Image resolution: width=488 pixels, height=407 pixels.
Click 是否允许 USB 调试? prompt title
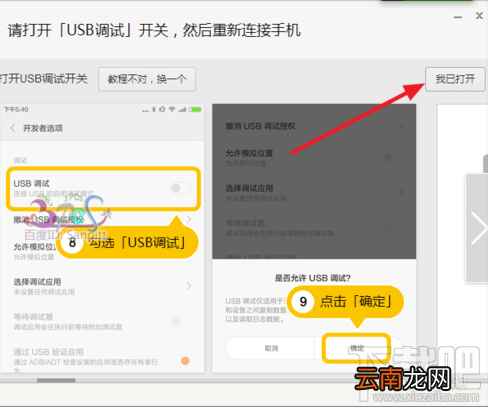[x=313, y=278]
